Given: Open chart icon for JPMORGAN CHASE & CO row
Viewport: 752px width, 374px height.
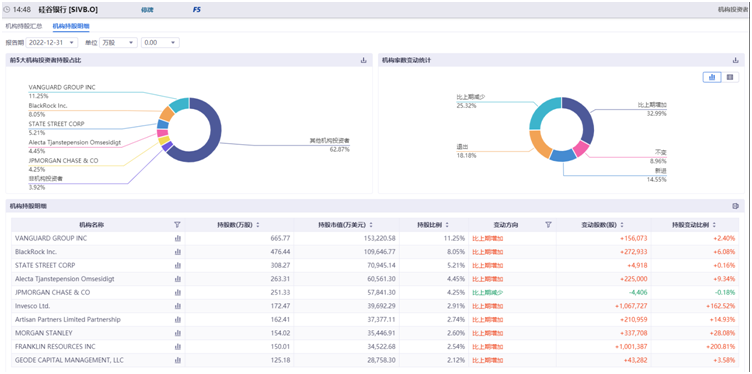Looking at the screenshot, I should click(x=177, y=292).
